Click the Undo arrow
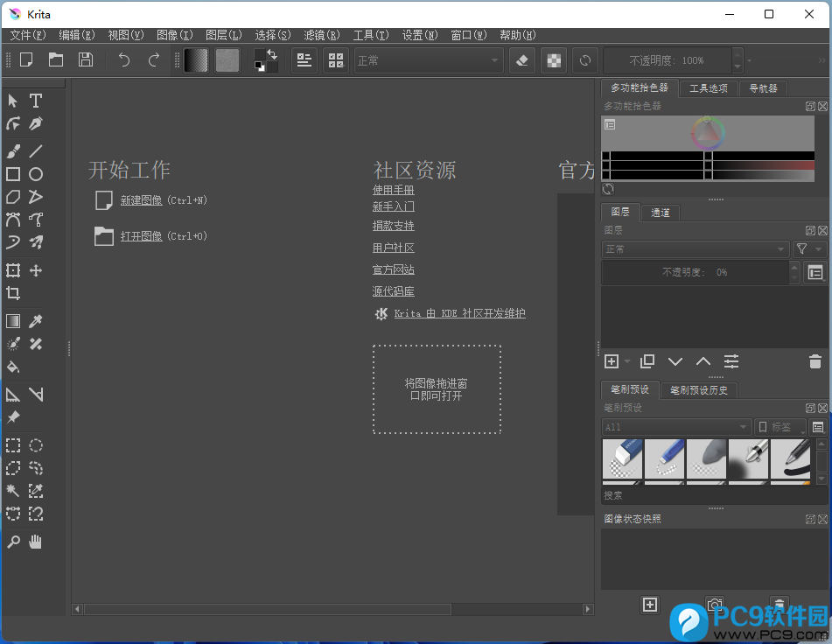Screen dimensions: 832x644 pyautogui.click(x=123, y=60)
